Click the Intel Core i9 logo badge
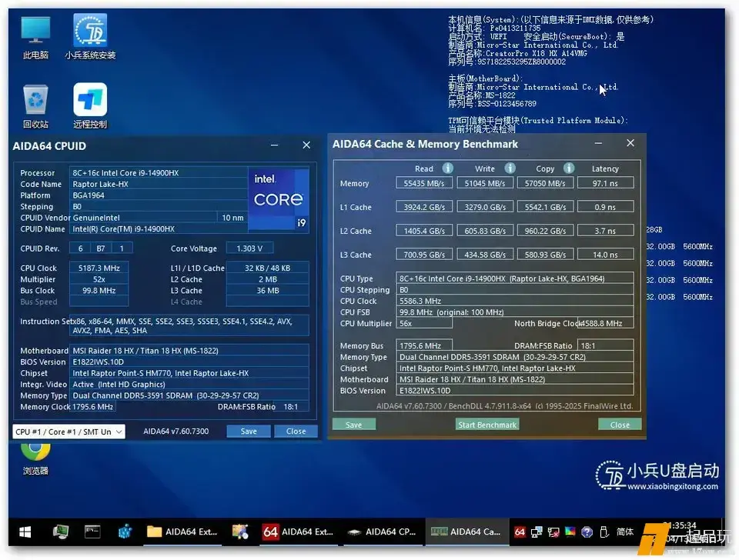 point(279,198)
